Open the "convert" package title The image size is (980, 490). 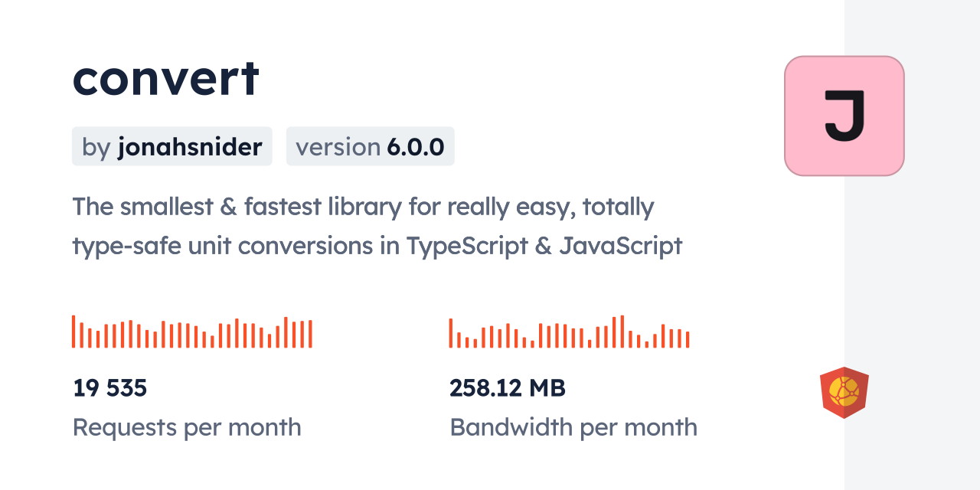(x=166, y=78)
